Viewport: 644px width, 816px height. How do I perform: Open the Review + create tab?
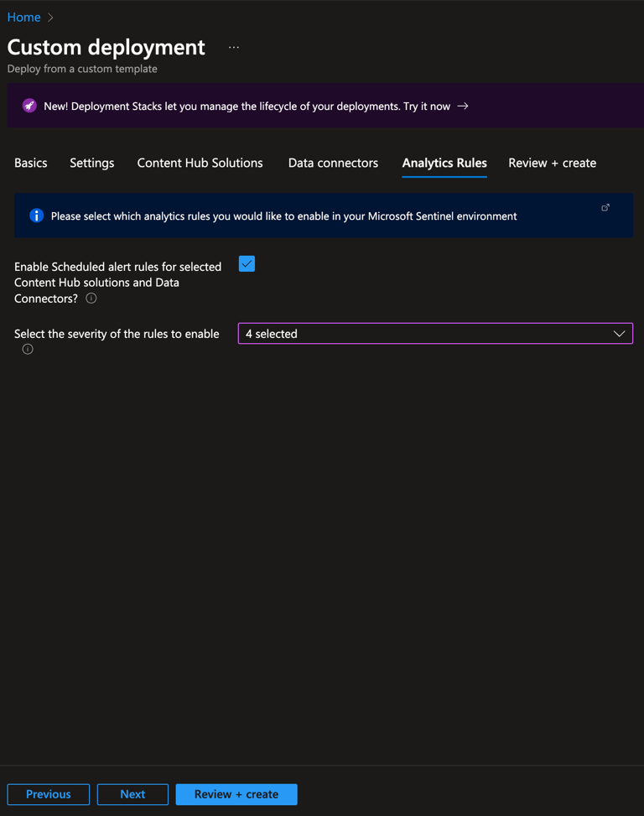tap(553, 163)
